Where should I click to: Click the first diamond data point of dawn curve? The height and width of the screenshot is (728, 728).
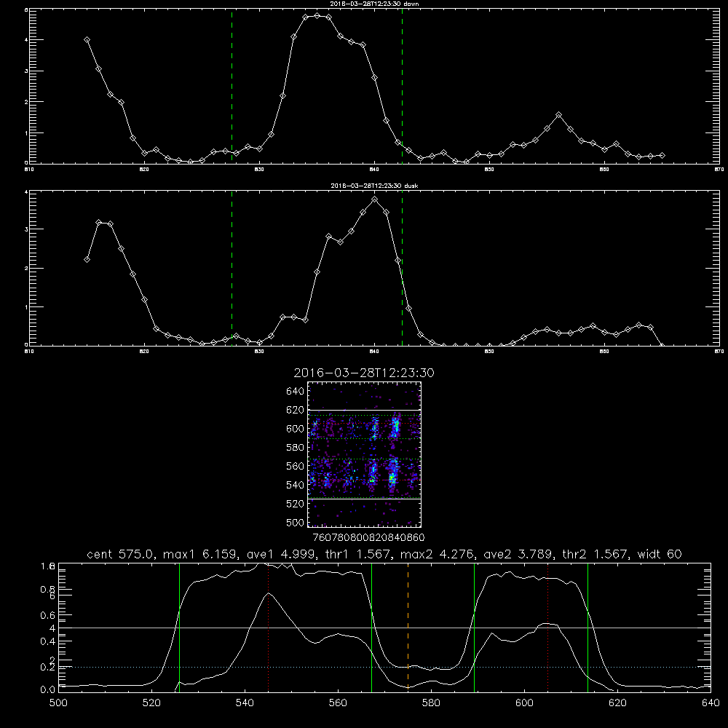point(87,40)
